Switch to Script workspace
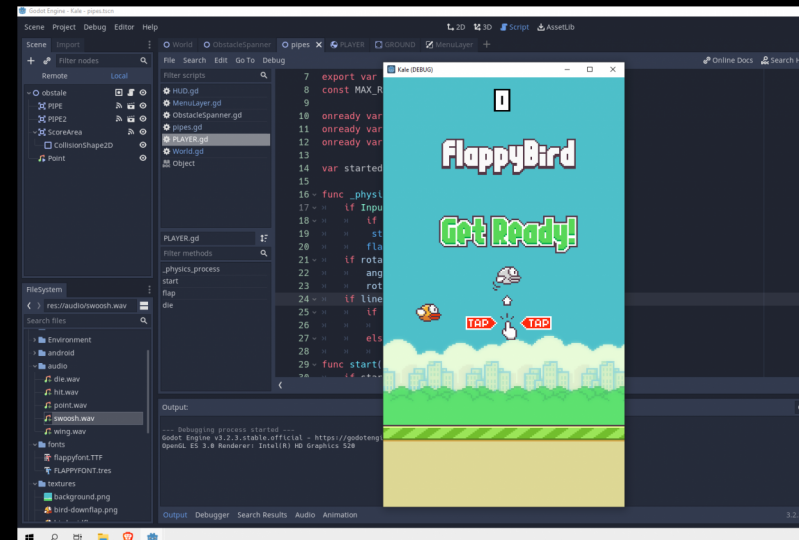Screen dimensions: 799x540 click(515, 27)
